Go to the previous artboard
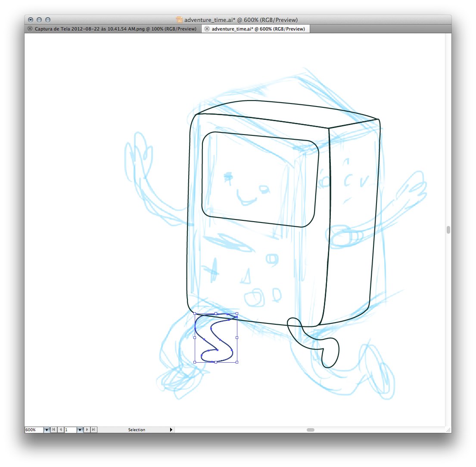The width and height of the screenshot is (476, 467). [x=61, y=430]
